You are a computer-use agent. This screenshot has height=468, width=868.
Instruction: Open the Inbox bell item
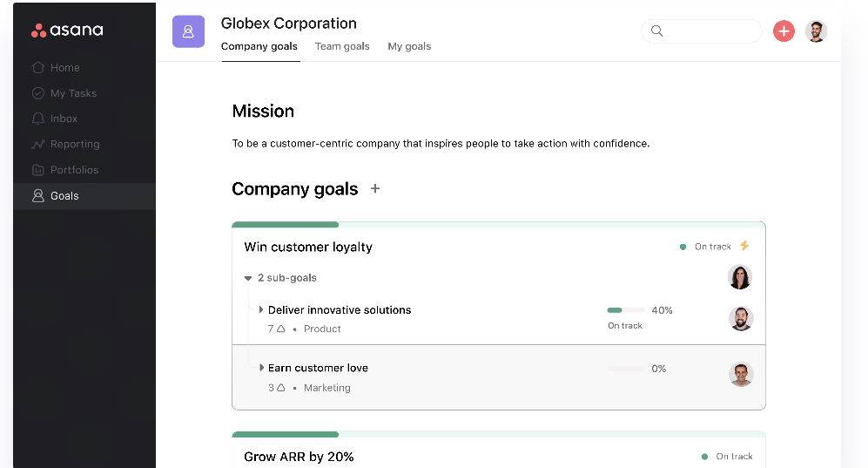(x=54, y=119)
